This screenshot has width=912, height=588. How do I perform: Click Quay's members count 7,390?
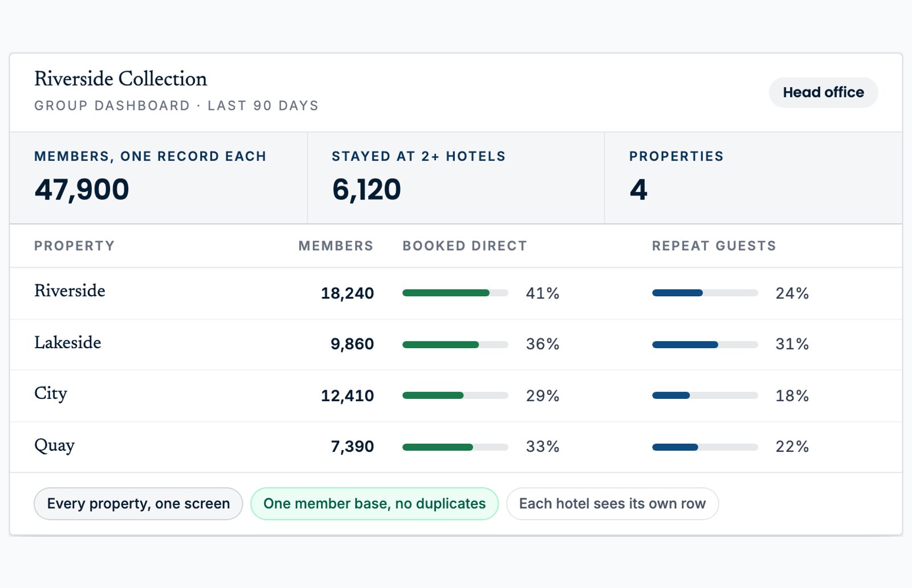352,447
